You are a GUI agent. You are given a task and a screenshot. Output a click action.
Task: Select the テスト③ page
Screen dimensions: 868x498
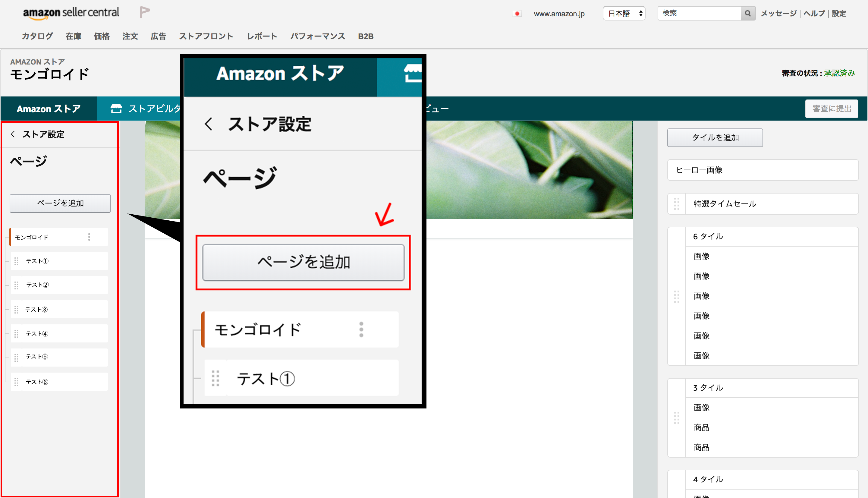click(x=59, y=310)
